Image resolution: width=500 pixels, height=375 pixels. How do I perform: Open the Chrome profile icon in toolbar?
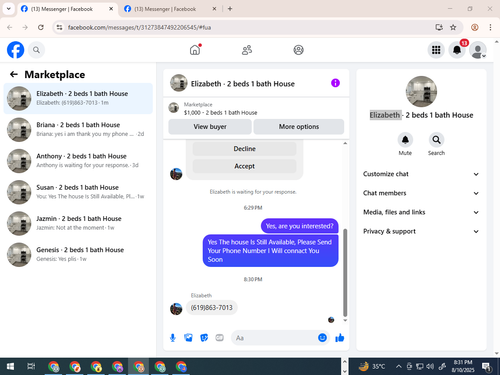click(475, 27)
